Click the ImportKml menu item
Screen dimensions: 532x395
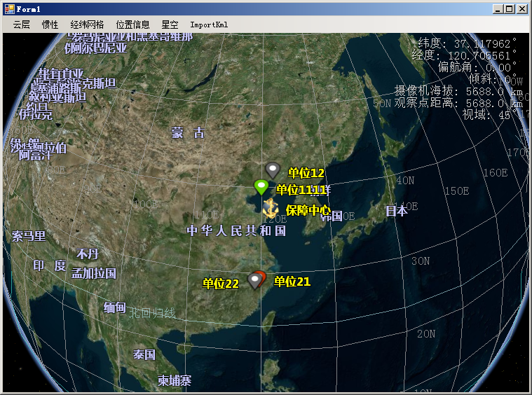(209, 25)
